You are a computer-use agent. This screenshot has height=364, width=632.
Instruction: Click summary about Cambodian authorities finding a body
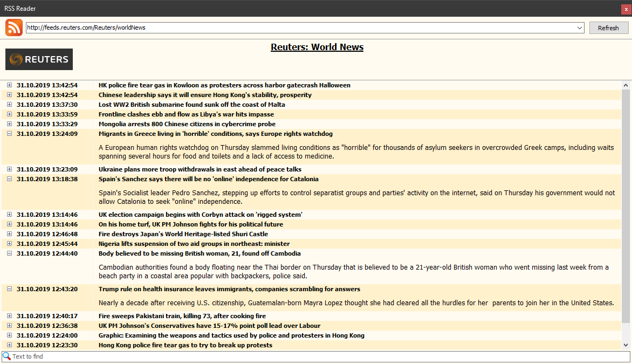354,272
